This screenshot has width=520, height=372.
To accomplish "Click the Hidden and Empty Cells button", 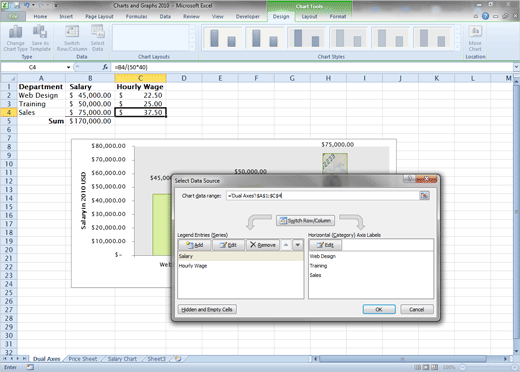I will [207, 309].
